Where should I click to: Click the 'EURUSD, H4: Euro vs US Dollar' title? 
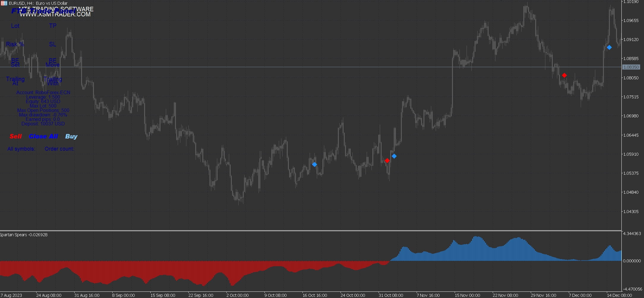(38, 3)
